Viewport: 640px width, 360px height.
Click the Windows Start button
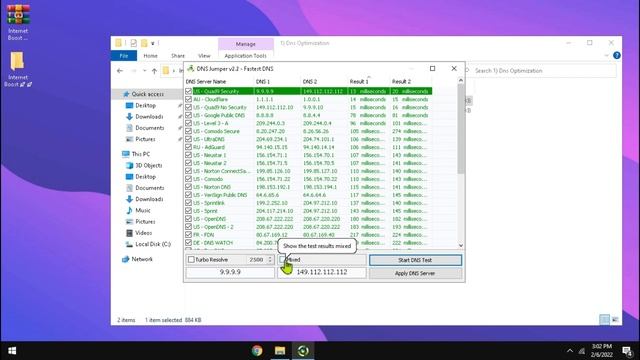tap(12, 351)
